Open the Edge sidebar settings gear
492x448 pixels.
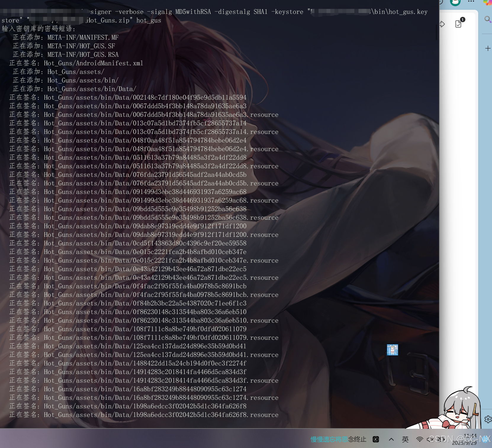[488, 419]
